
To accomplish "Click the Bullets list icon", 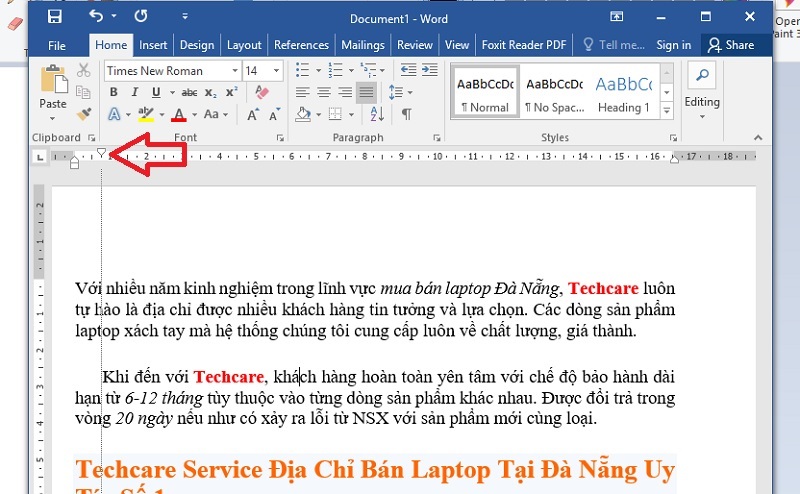I will point(303,70).
